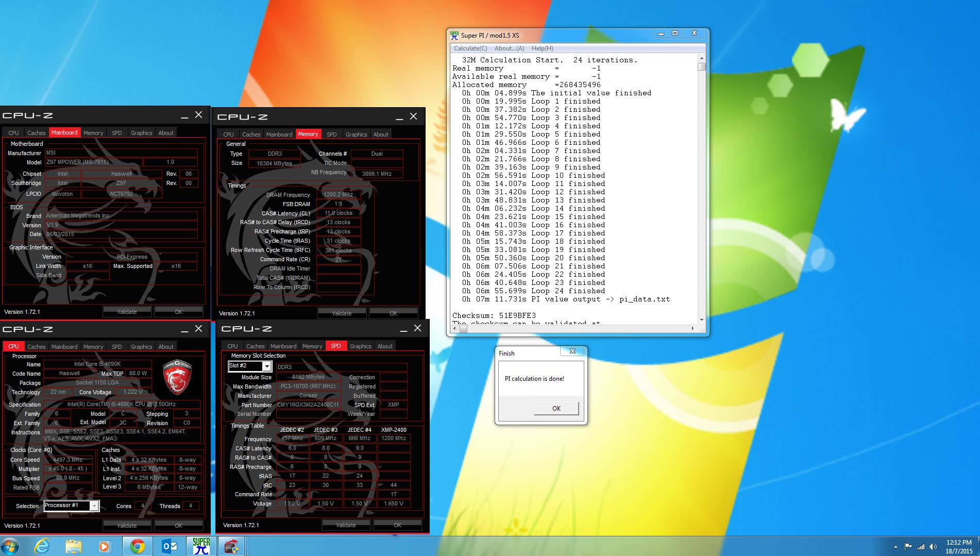Click Super PI scroll up arrow

(701, 58)
